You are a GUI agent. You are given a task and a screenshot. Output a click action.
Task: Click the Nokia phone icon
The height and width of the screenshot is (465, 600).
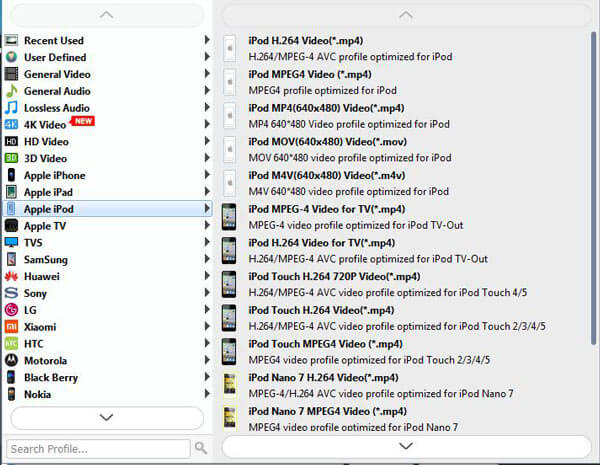[11, 394]
